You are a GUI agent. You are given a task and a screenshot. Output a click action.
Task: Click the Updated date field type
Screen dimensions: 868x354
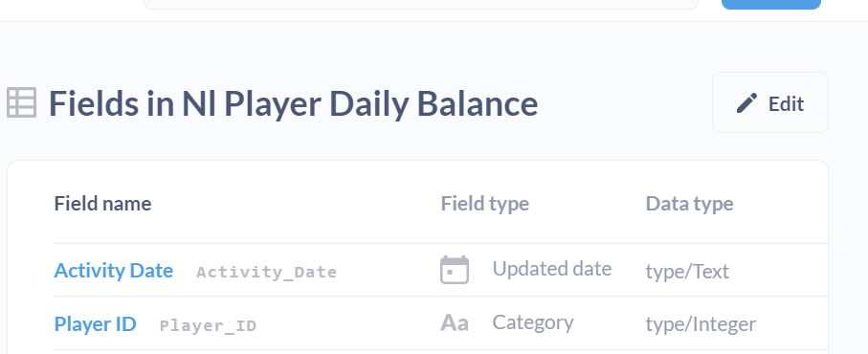click(x=552, y=269)
